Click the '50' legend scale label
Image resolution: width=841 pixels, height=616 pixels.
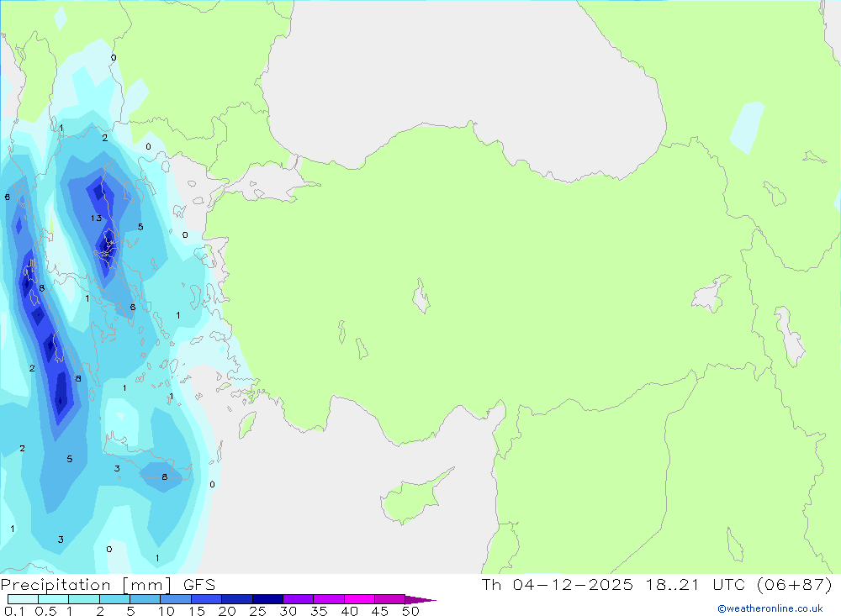pos(411,611)
